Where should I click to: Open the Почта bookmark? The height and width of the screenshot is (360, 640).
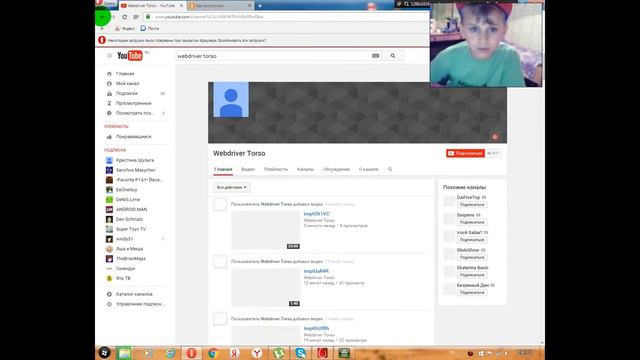pyautogui.click(x=150, y=29)
